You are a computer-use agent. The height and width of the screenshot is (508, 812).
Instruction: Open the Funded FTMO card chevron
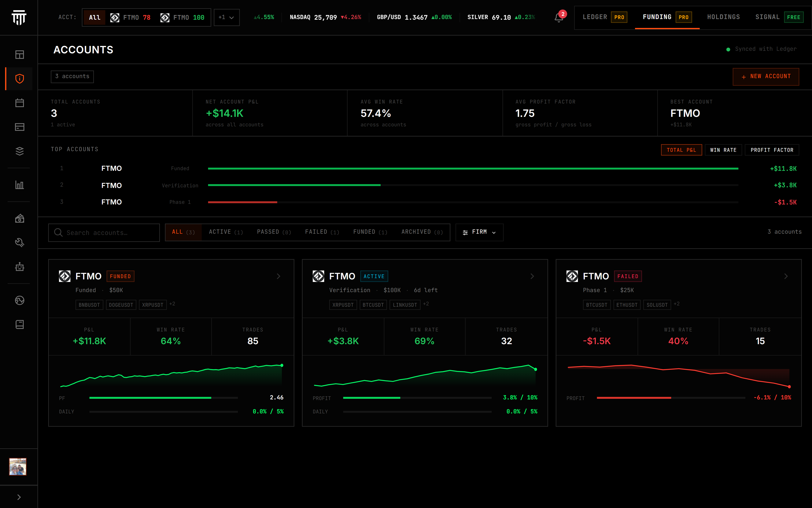point(278,276)
